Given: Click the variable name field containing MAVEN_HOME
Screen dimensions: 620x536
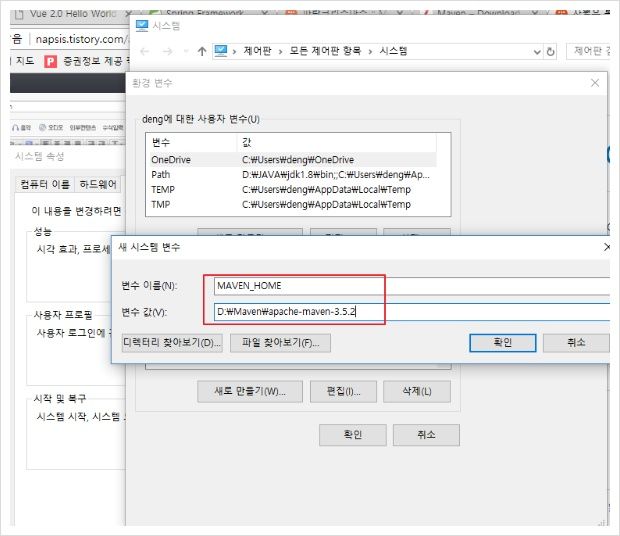Looking at the screenshot, I should pos(412,286).
